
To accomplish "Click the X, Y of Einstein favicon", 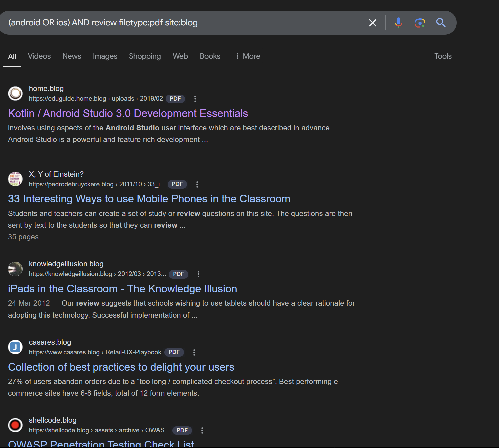I will tap(15, 179).
